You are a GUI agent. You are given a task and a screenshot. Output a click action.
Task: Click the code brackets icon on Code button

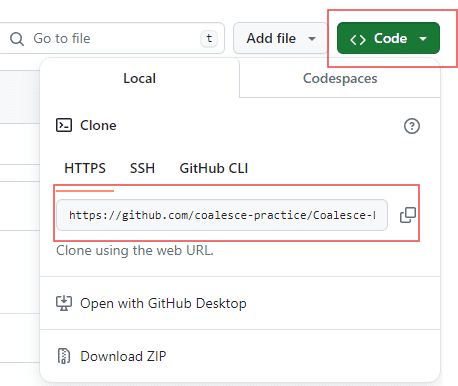point(358,40)
